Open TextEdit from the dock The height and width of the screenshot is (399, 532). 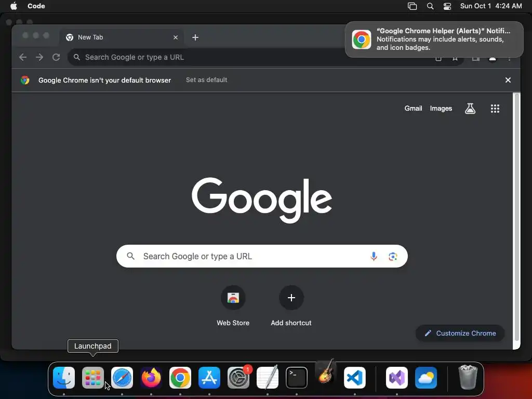click(268, 378)
